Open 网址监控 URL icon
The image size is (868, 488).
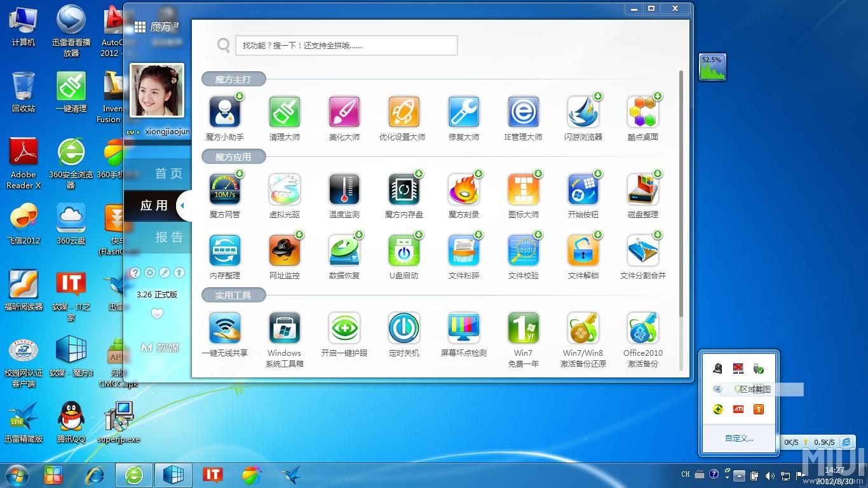click(285, 250)
